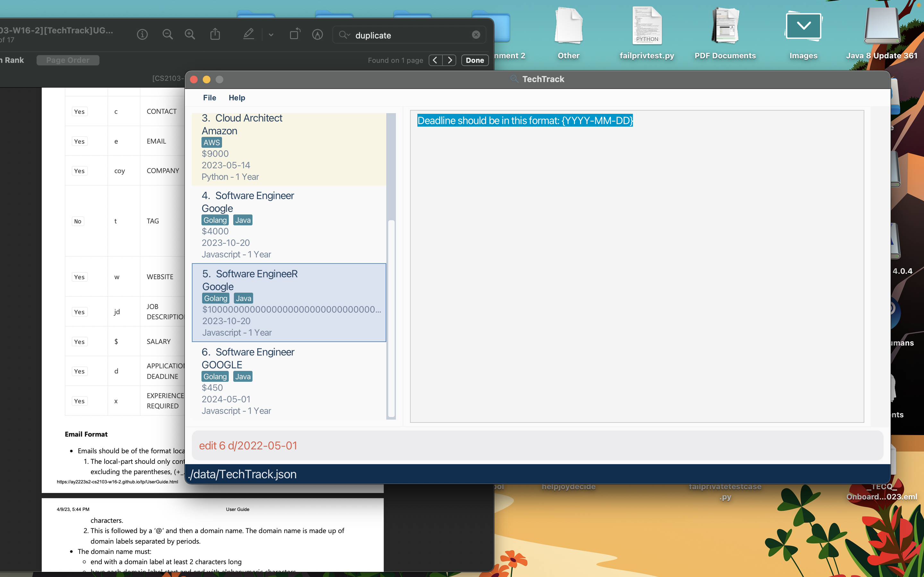Click the job list scrollbar thumb

tap(391, 318)
